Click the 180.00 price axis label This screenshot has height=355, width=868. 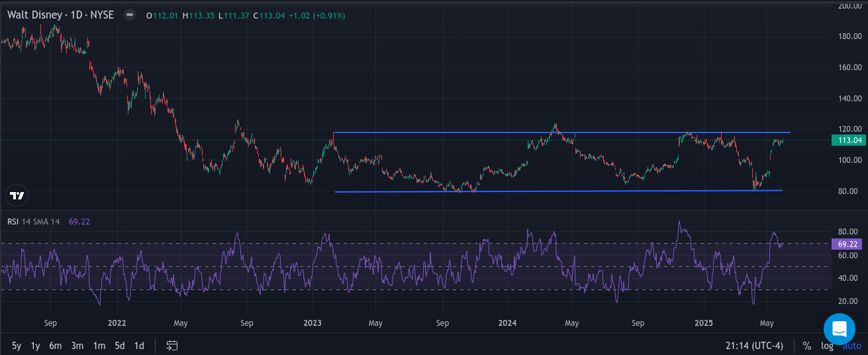(x=849, y=36)
